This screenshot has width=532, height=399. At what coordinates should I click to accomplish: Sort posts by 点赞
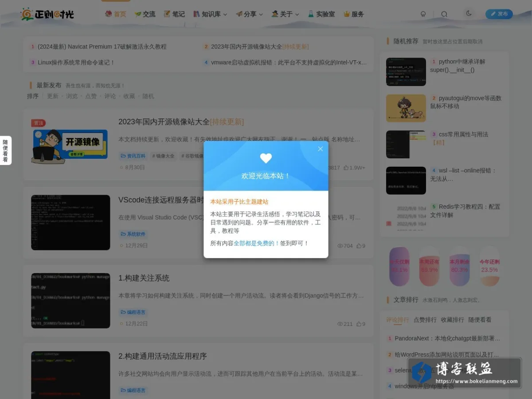[91, 96]
